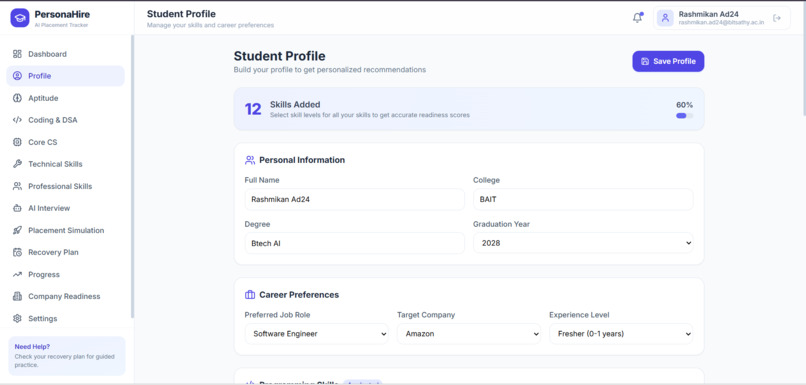This screenshot has width=806, height=385.
Task: Click the Degree input field
Action: pyautogui.click(x=354, y=243)
